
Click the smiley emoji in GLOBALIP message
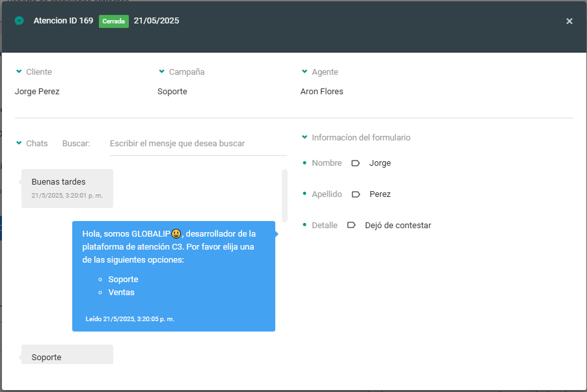tap(176, 234)
